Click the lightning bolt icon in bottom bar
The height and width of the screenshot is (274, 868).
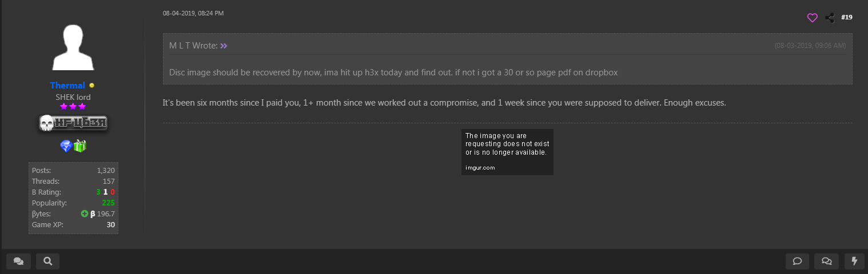click(854, 261)
